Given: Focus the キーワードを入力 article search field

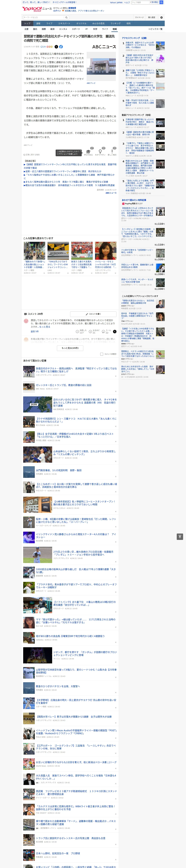Looking at the screenshot, I should [43, 18].
